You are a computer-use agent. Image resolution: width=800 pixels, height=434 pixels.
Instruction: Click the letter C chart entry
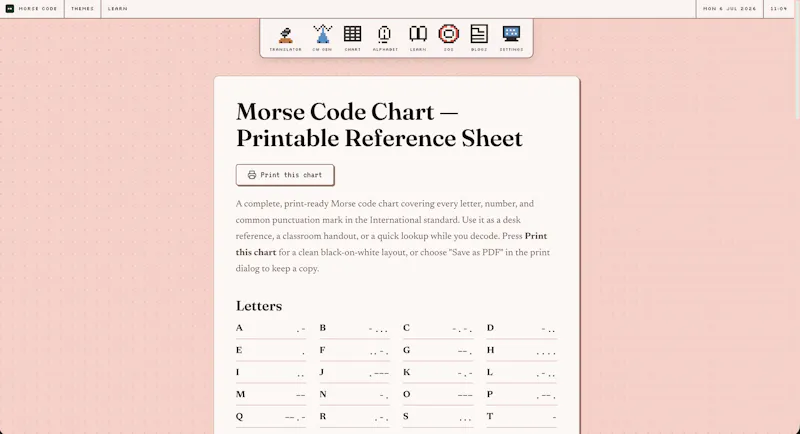pos(438,328)
